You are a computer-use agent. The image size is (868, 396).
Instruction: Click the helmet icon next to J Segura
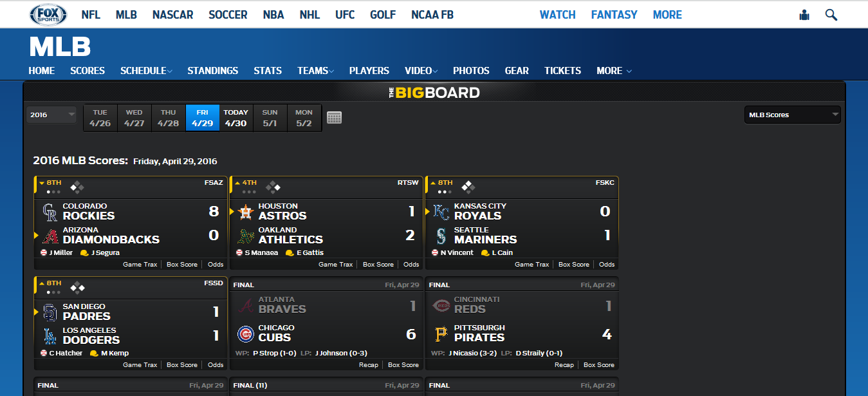tap(84, 253)
